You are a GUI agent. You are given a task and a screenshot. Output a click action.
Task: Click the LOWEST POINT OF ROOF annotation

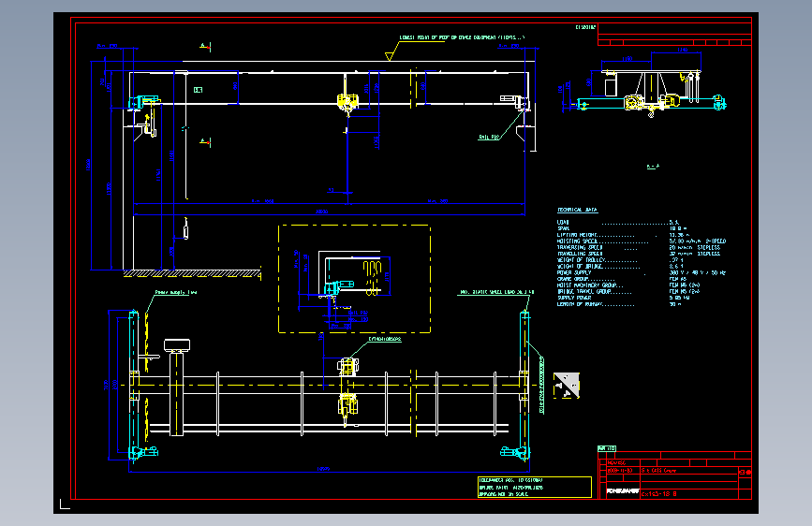coord(462,37)
